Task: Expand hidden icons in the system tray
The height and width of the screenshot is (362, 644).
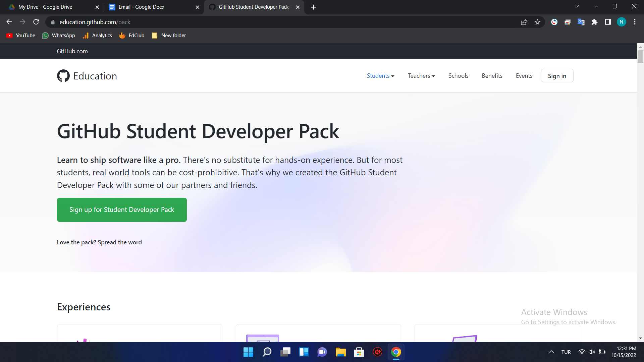Action: tap(551, 352)
